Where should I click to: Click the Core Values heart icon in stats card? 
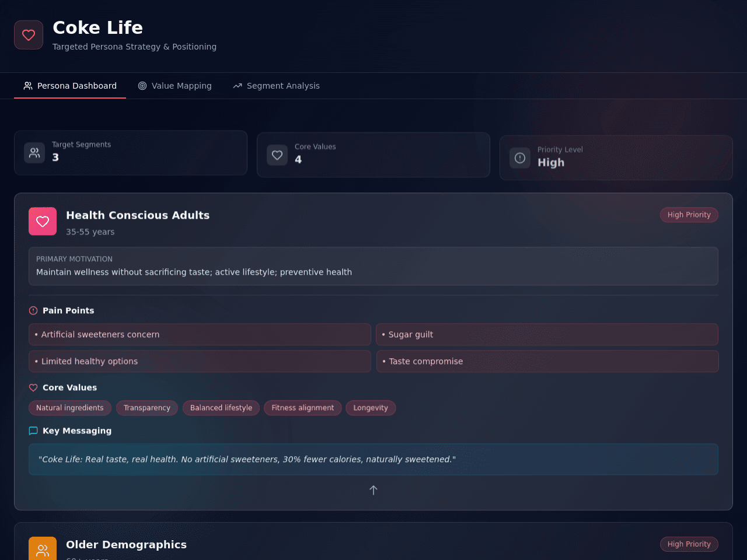[277, 155]
